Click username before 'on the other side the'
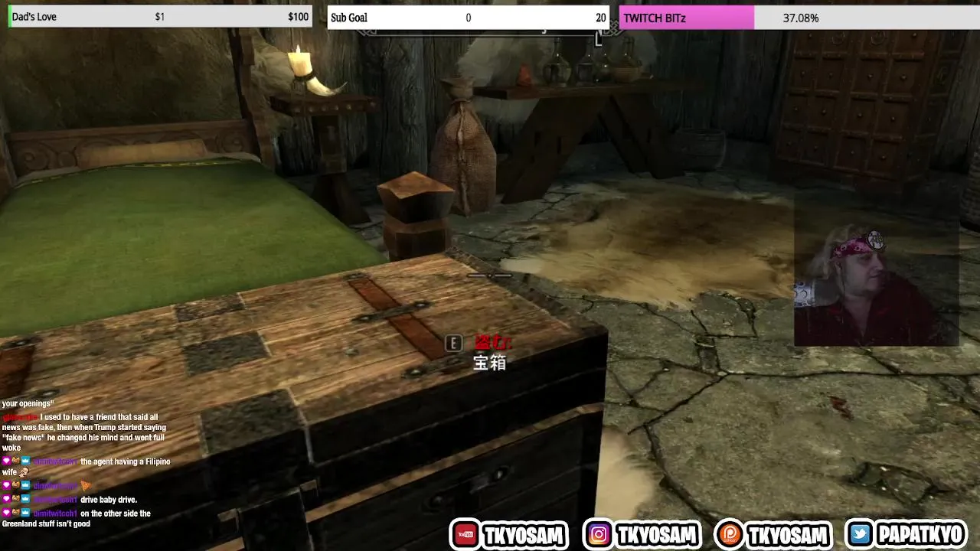The height and width of the screenshot is (551, 980). point(55,514)
